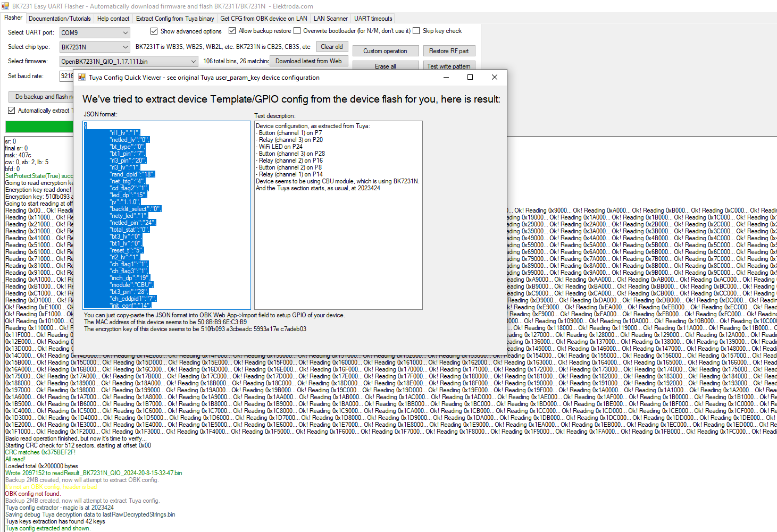This screenshot has height=532, width=777.
Task: Toggle Allow backup restore checkbox
Action: click(x=232, y=31)
